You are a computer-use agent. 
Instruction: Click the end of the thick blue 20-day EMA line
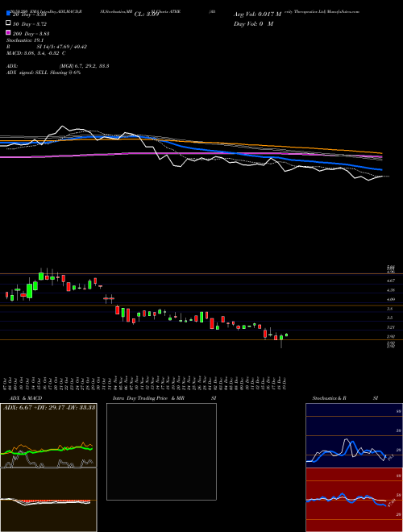[x=381, y=169]
